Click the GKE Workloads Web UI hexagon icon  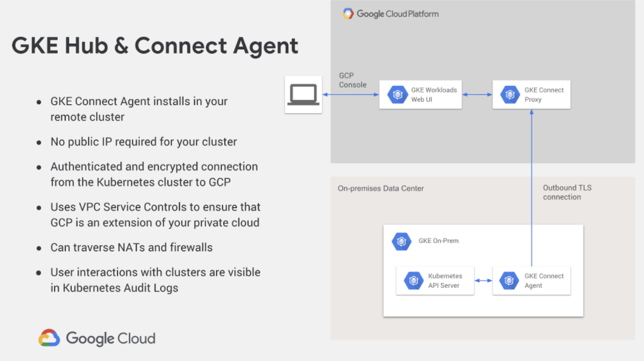[398, 94]
